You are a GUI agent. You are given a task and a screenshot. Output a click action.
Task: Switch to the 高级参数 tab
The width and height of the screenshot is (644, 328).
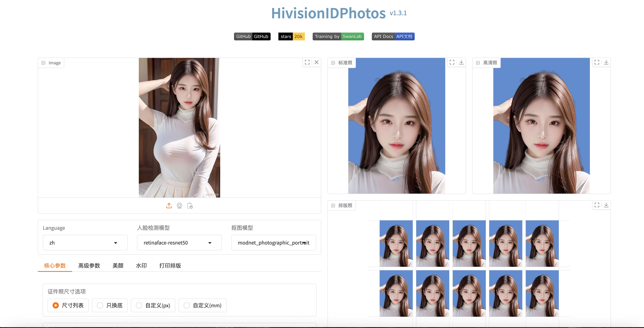click(x=89, y=266)
